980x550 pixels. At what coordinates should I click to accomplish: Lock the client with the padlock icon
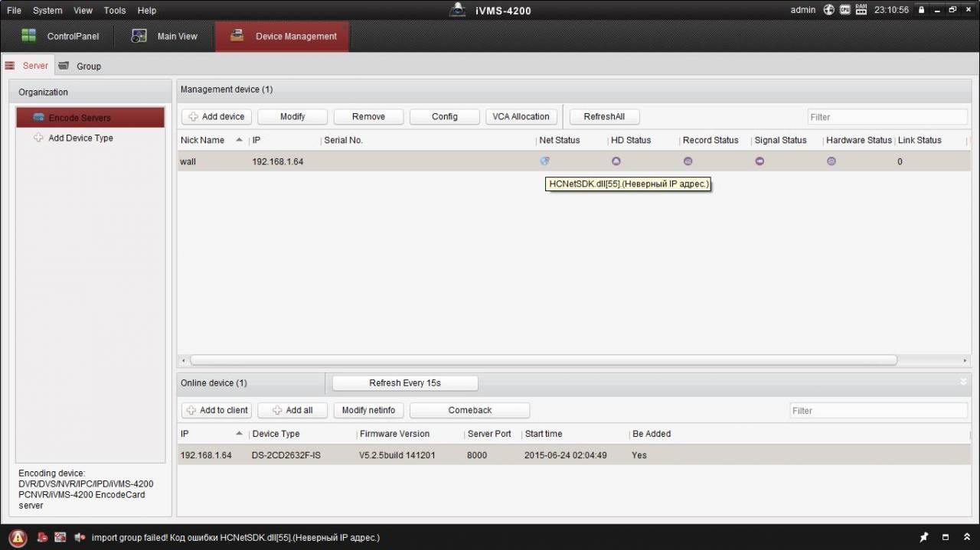(922, 10)
